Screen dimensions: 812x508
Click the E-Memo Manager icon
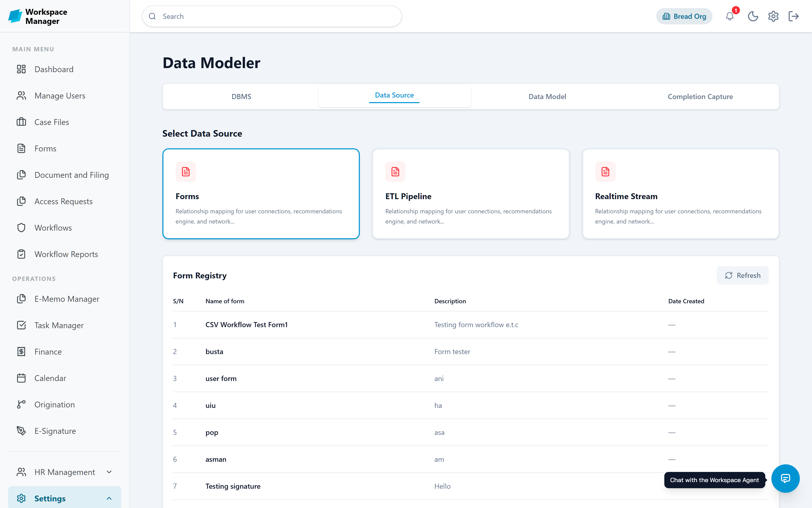click(x=21, y=299)
